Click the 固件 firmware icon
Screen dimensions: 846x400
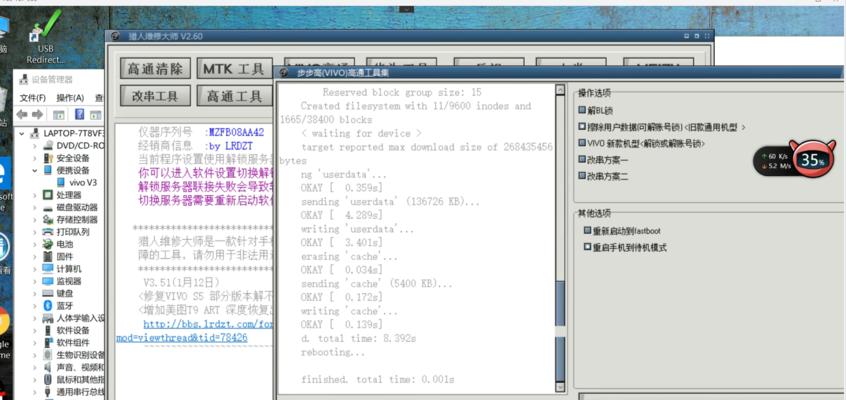(48, 256)
